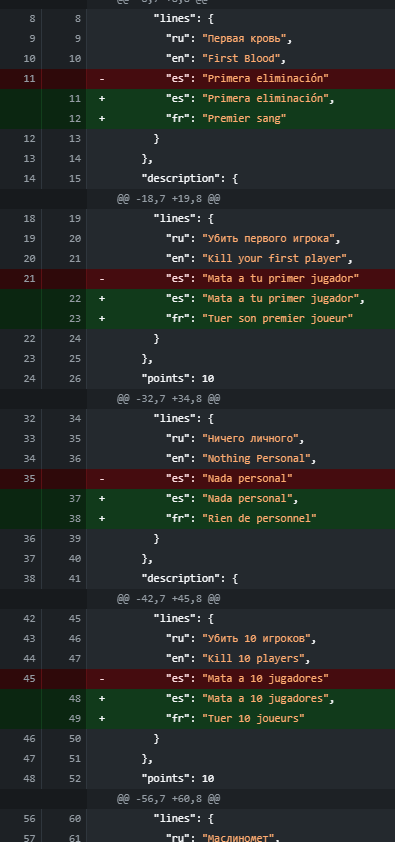This screenshot has height=842, width=395.
Task: Click old line number 35 on the red "Nada personal" row
Action: click(x=29, y=478)
